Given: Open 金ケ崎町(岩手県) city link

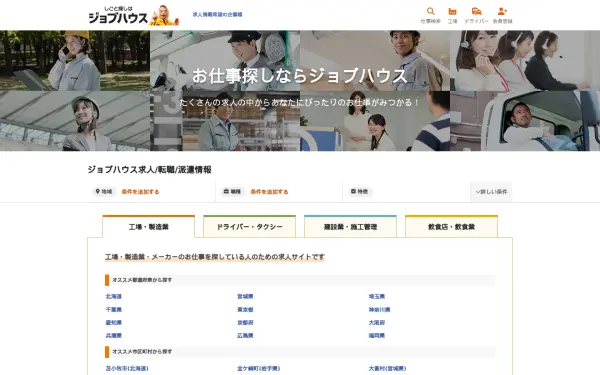Looking at the screenshot, I should pyautogui.click(x=259, y=368).
